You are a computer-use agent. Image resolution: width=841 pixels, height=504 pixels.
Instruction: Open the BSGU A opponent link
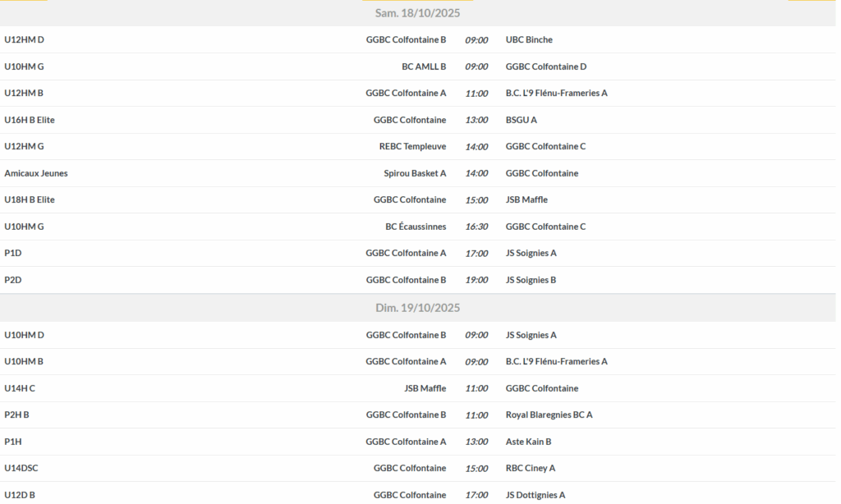521,120
